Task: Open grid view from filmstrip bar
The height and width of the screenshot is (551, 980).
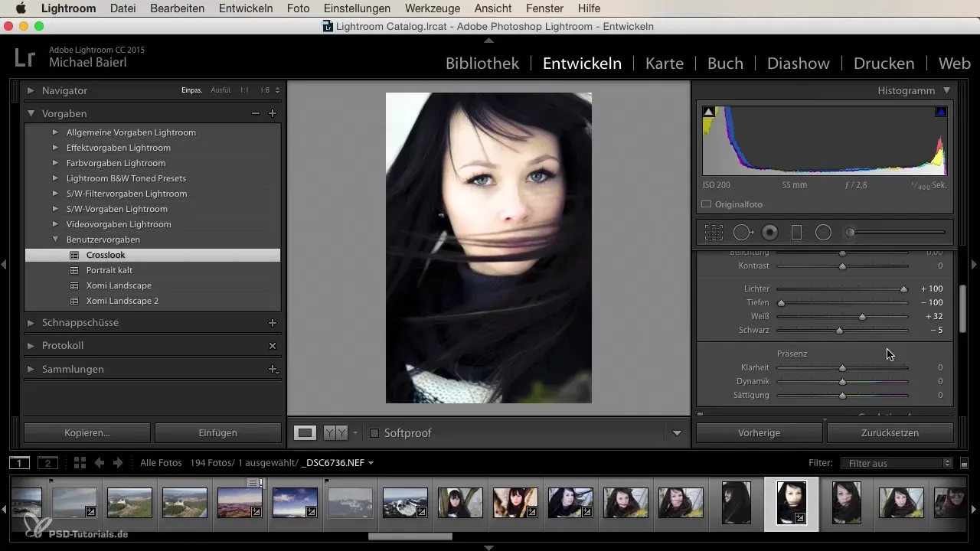Action: click(x=79, y=463)
